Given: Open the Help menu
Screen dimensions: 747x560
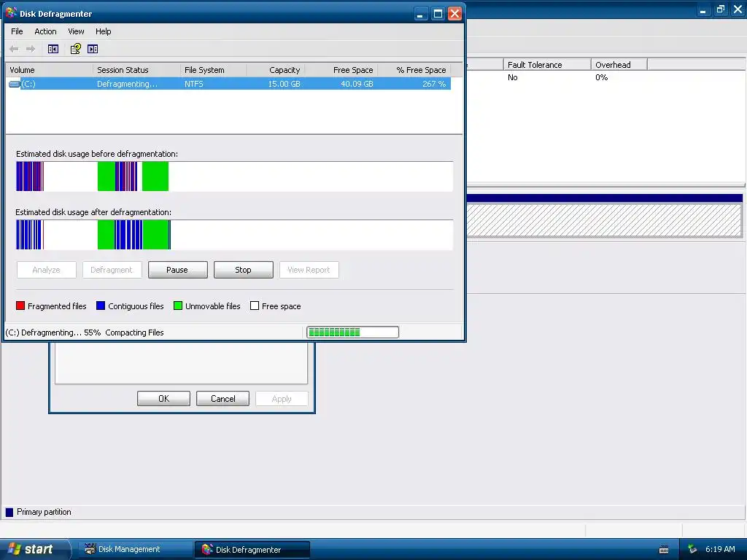Looking at the screenshot, I should click(x=103, y=31).
